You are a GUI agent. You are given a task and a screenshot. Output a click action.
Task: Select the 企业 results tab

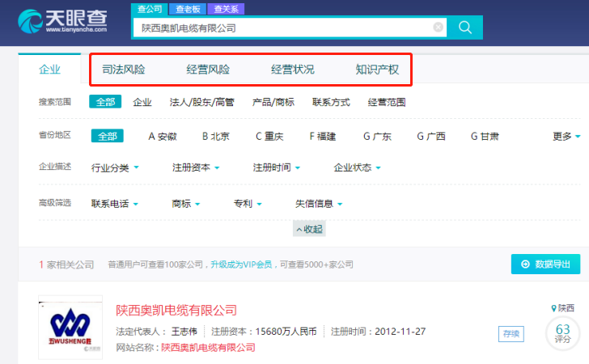click(49, 69)
